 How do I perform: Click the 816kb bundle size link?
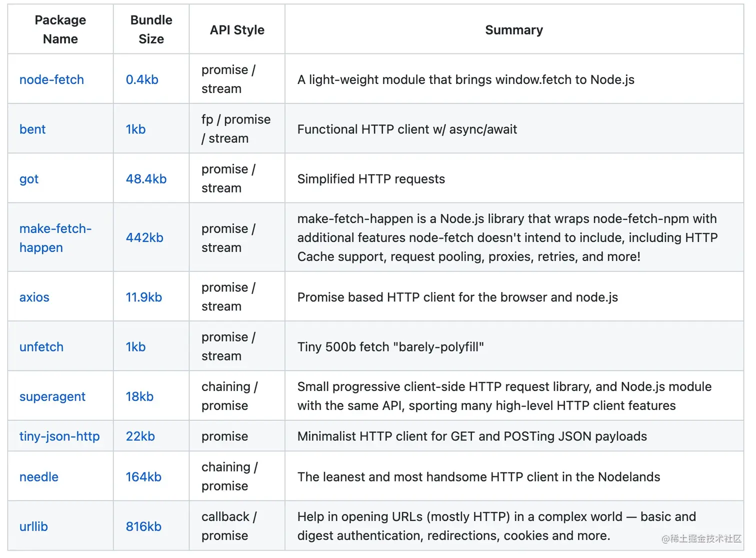143,526
